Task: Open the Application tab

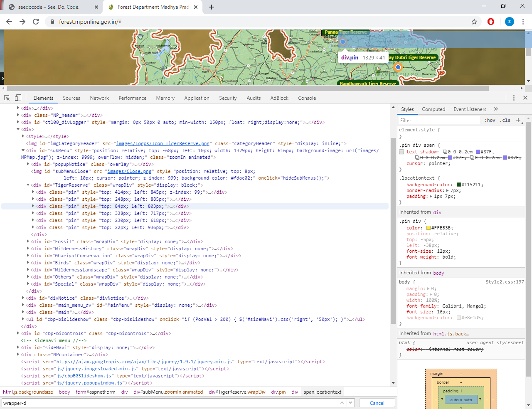Action: pos(197,98)
